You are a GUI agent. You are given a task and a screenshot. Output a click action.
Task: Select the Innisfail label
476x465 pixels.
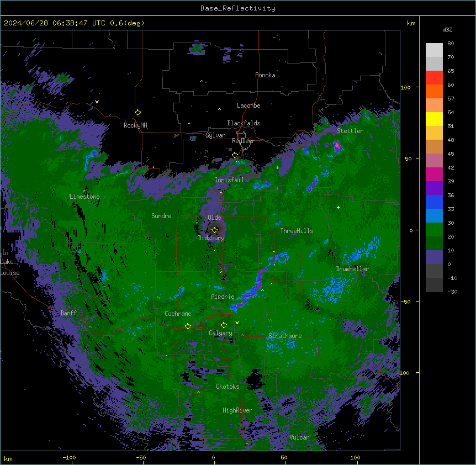[x=229, y=180]
